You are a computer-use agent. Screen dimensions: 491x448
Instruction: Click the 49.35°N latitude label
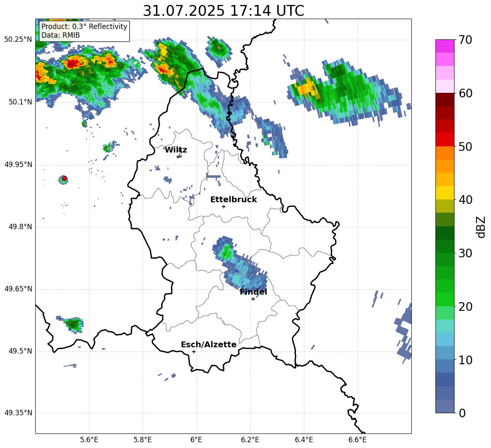(18, 413)
